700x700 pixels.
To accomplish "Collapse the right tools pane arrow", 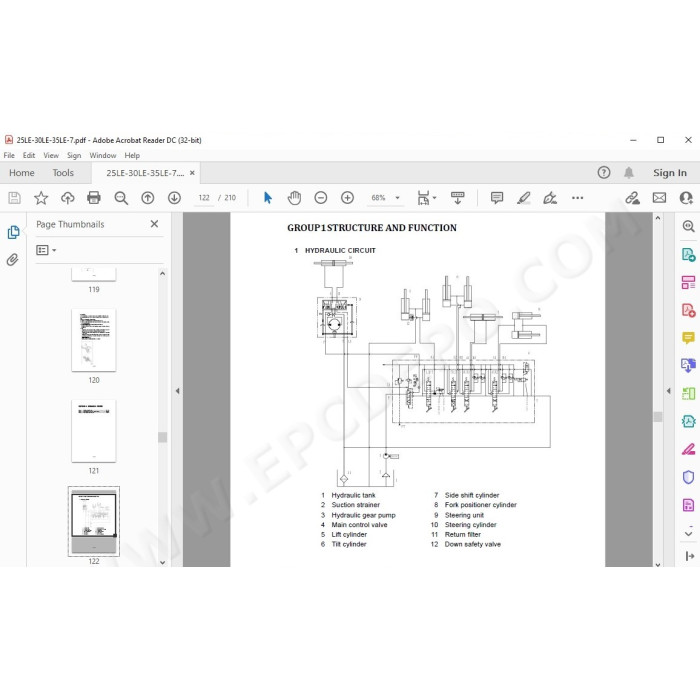I will click(668, 391).
